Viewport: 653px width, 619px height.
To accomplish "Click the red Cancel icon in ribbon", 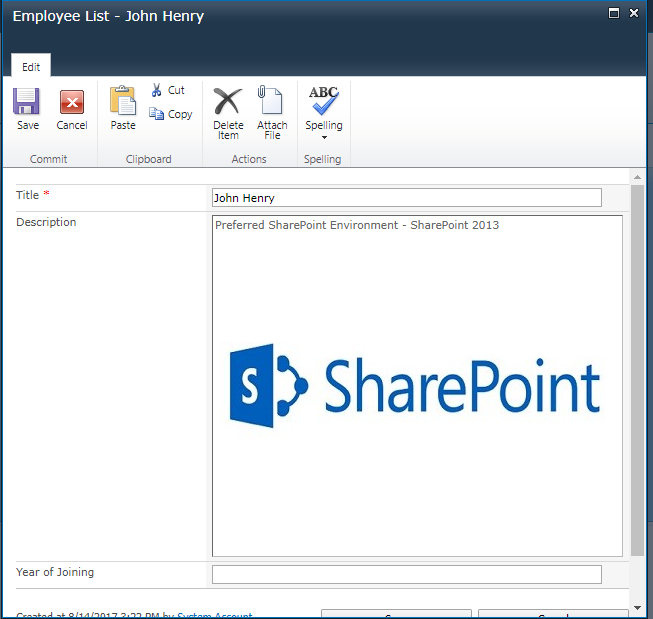I will tap(72, 102).
